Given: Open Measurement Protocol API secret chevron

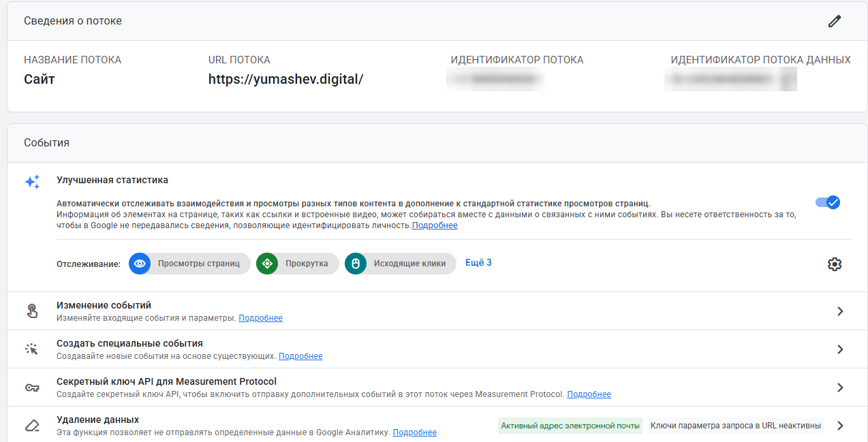Looking at the screenshot, I should 840,388.
